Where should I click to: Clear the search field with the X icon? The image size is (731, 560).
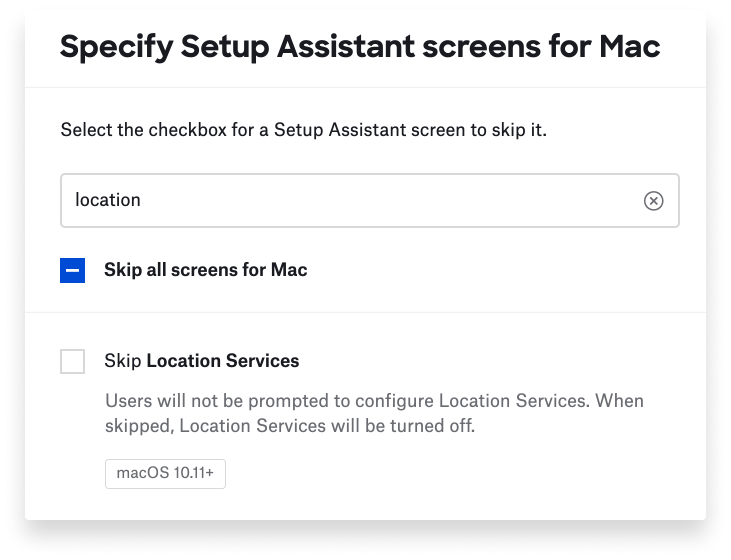[x=653, y=201]
